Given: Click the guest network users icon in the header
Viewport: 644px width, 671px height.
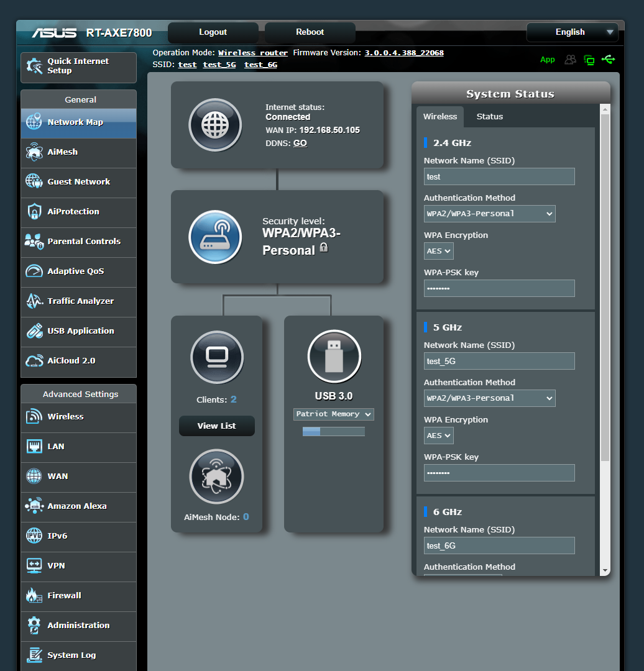Looking at the screenshot, I should pyautogui.click(x=571, y=60).
